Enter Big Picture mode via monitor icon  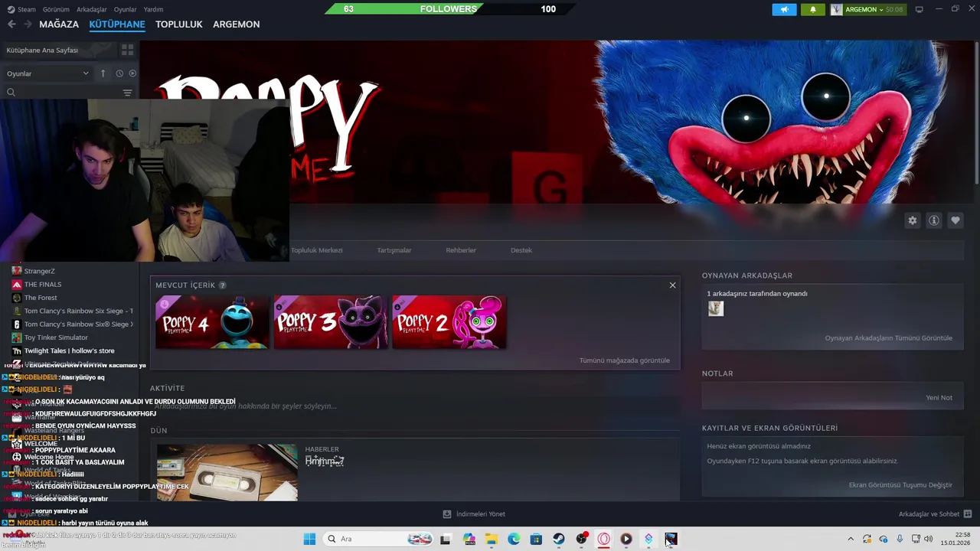point(919,9)
